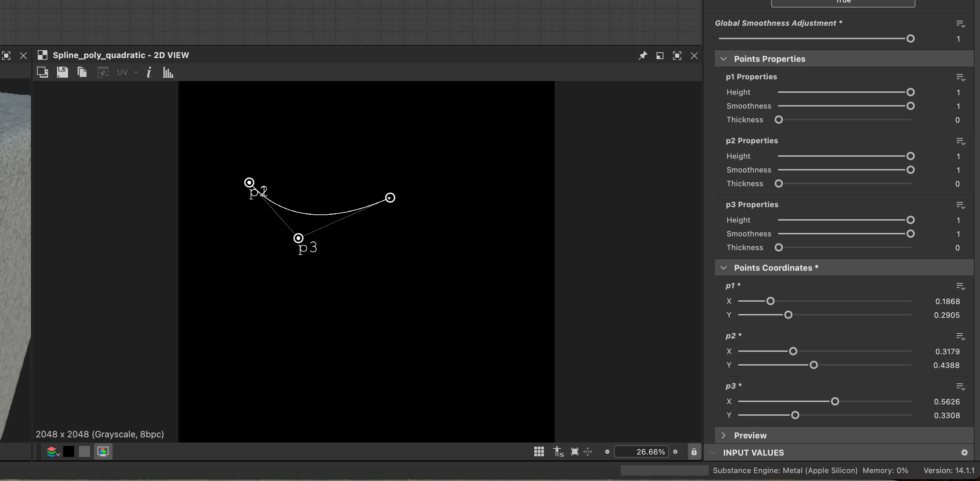Toggle tiling grid view icon
The width and height of the screenshot is (980, 481).
pyautogui.click(x=539, y=452)
